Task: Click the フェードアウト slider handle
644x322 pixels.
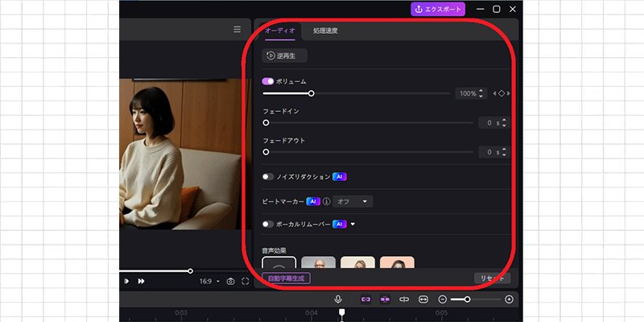Action: 266,152
